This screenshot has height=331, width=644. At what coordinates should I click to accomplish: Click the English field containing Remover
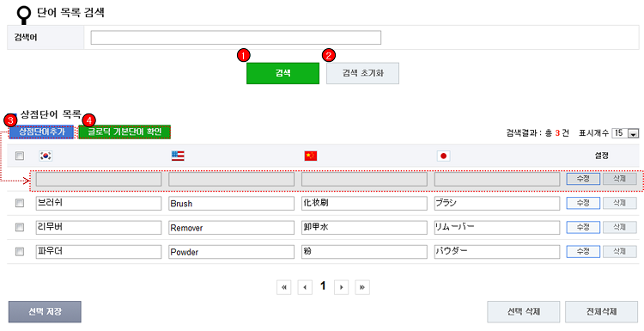tap(231, 228)
